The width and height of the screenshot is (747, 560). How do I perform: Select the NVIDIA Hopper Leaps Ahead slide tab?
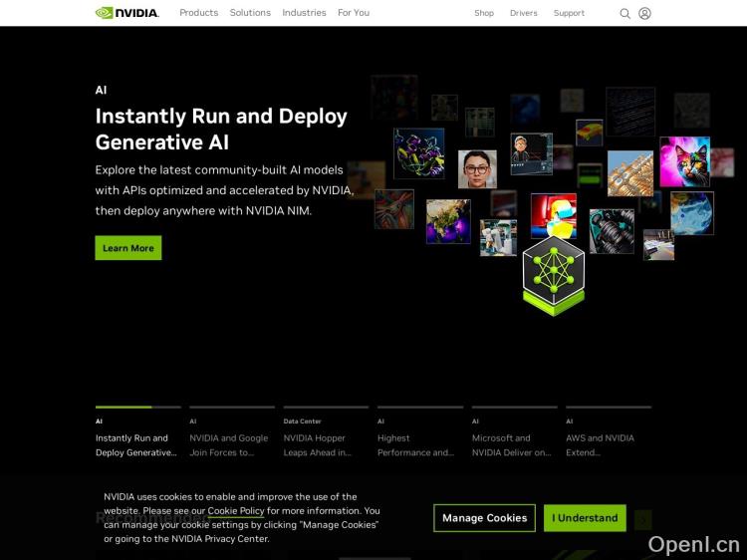click(x=326, y=432)
